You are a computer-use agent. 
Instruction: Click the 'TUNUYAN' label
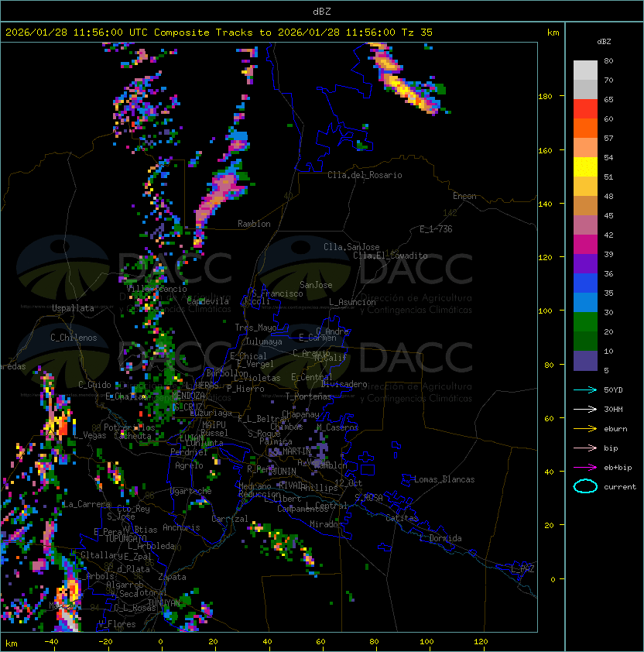pyautogui.click(x=164, y=603)
